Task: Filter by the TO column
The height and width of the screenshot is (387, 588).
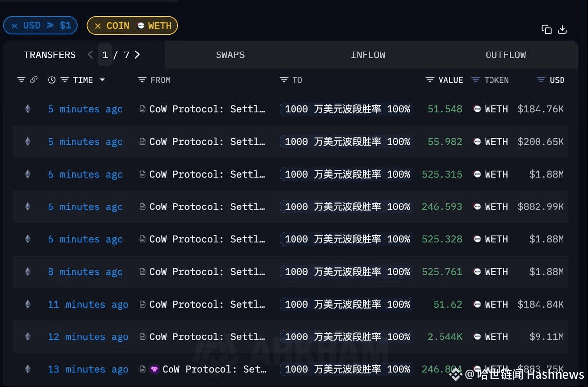Action: pos(284,80)
